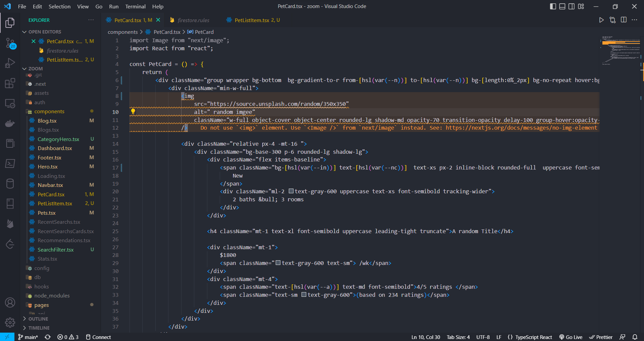Screen dimensions: 644x341
Task: Open the File menu
Action: click(x=22, y=6)
